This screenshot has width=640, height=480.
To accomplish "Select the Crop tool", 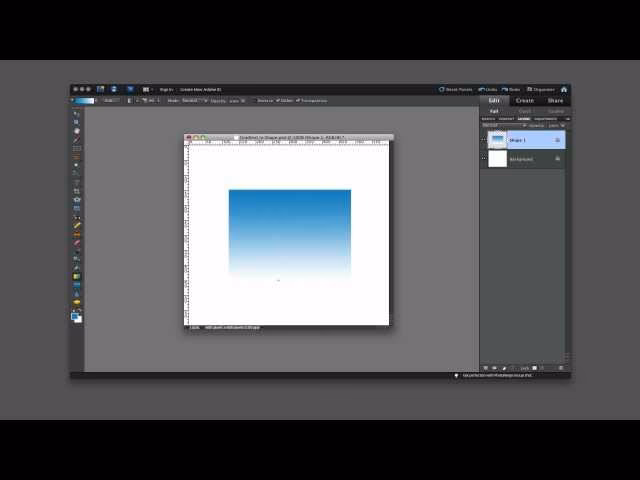I will tap(76, 191).
